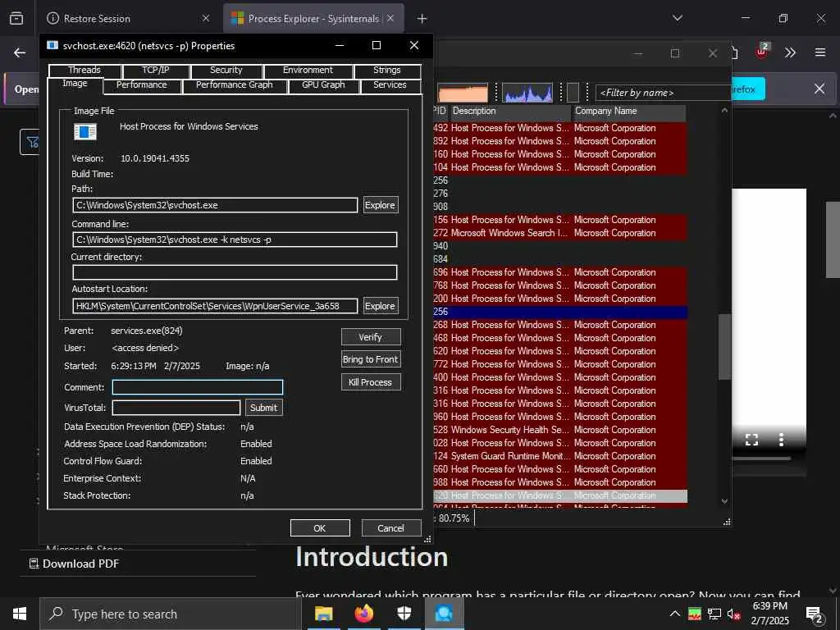This screenshot has width=840, height=630.
Task: Open the Windows Start menu
Action: 20,614
